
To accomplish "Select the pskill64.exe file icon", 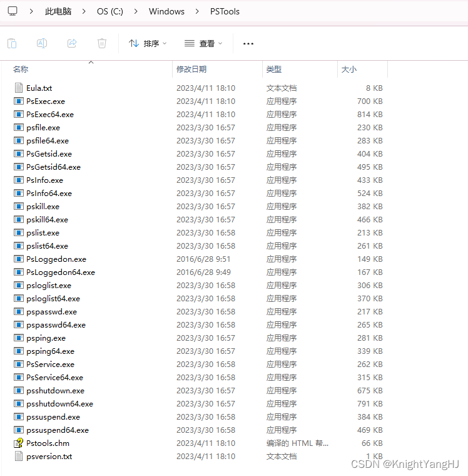I will (19, 219).
